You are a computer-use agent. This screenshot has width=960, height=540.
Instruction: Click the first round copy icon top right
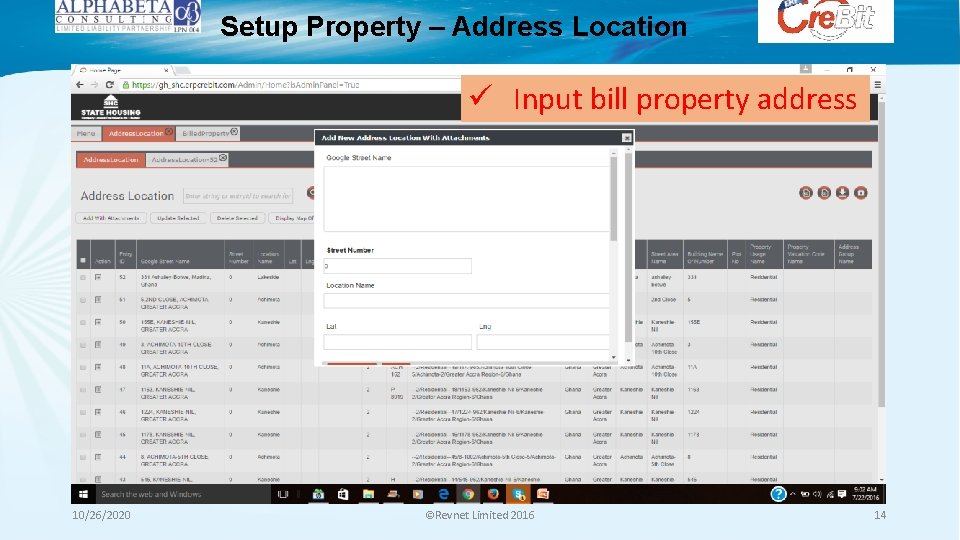[806, 193]
